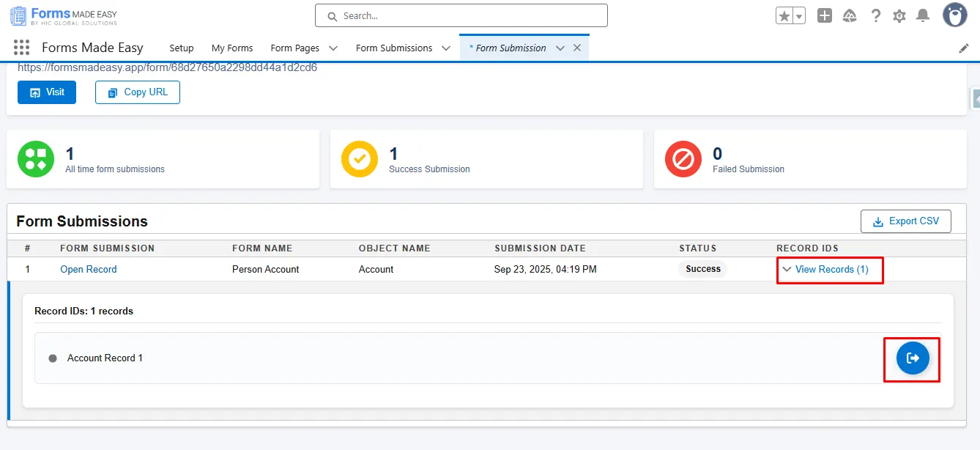
Task: Click the Export CSV button
Action: (x=905, y=221)
